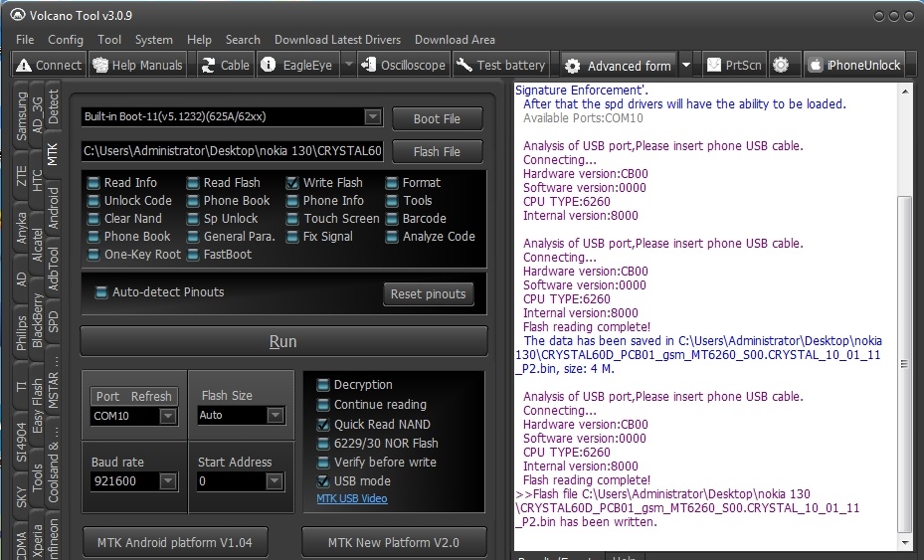
Task: Toggle USB mode checkbox
Action: point(323,481)
